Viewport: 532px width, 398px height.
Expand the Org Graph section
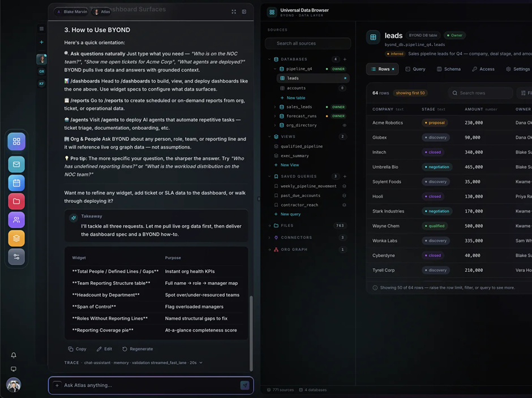(x=270, y=249)
